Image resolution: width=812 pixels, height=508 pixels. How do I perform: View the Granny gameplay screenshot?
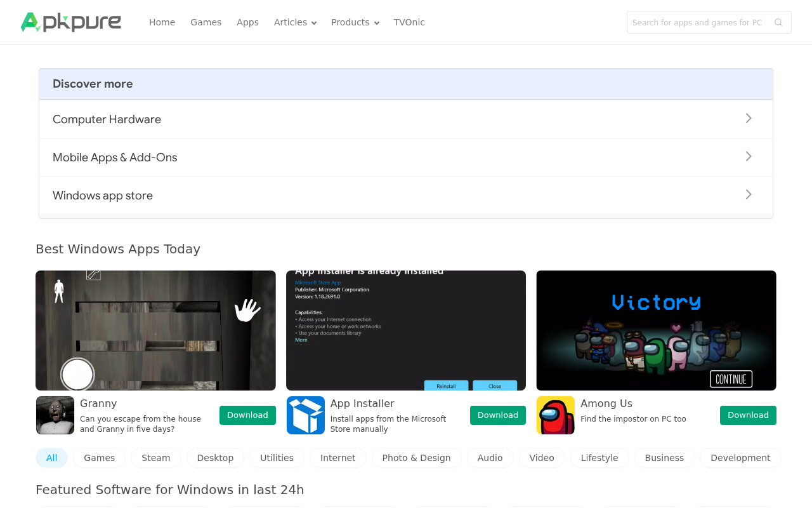tap(155, 330)
